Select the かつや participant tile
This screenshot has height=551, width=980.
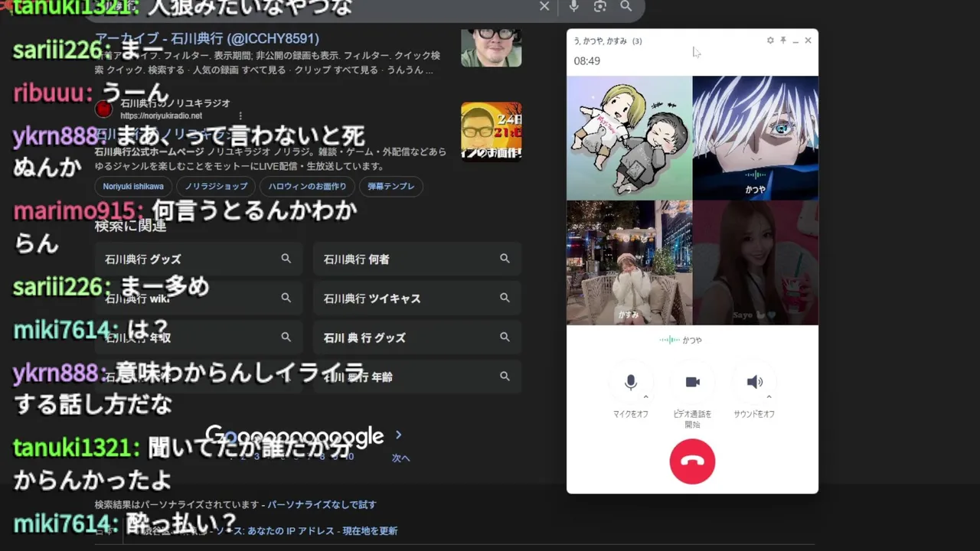[x=755, y=138]
